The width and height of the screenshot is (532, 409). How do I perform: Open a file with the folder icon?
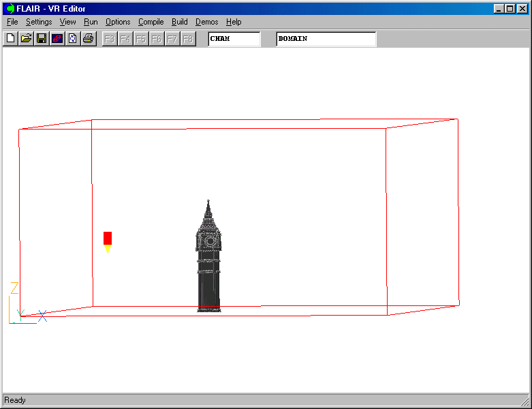coord(26,39)
